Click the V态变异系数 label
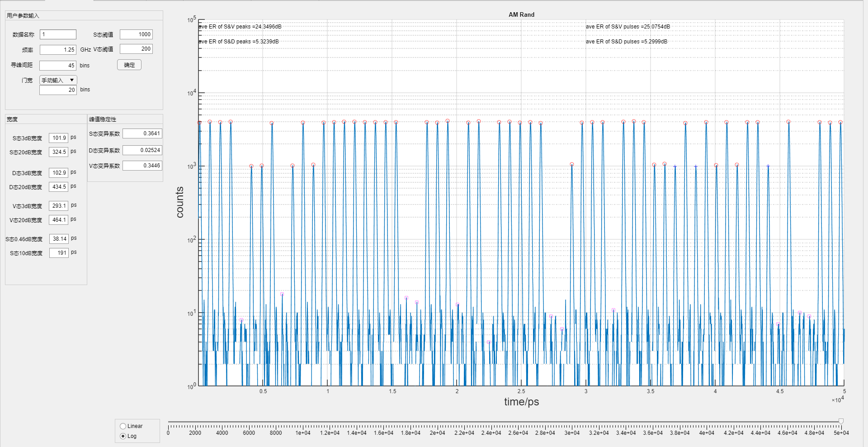 point(104,166)
